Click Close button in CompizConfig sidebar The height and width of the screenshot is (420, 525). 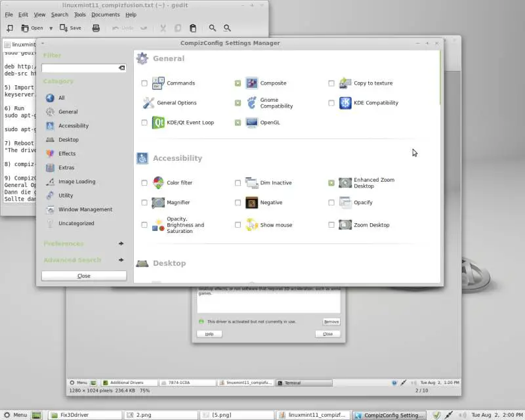84,276
